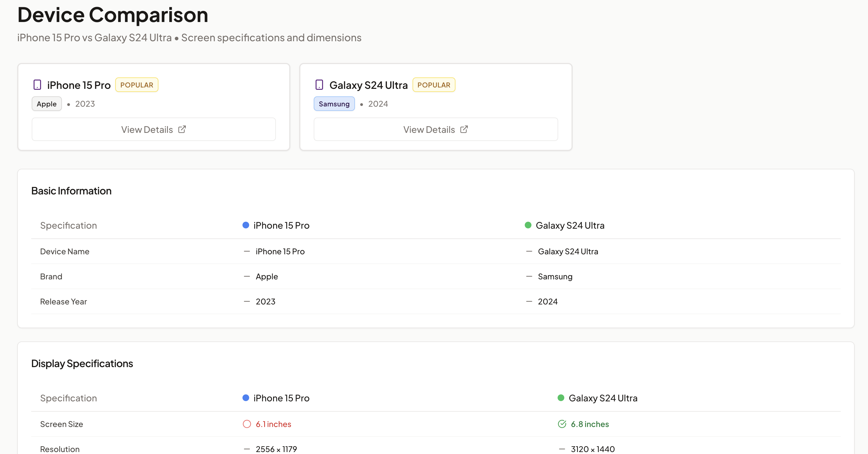Click the phone icon beside Galaxy S24 Ultra card title
The image size is (868, 454).
point(319,85)
